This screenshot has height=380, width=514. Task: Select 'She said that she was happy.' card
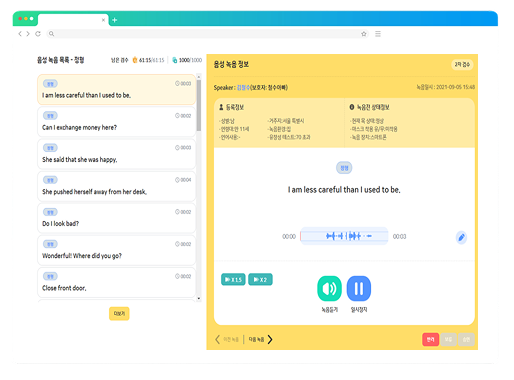click(x=116, y=154)
